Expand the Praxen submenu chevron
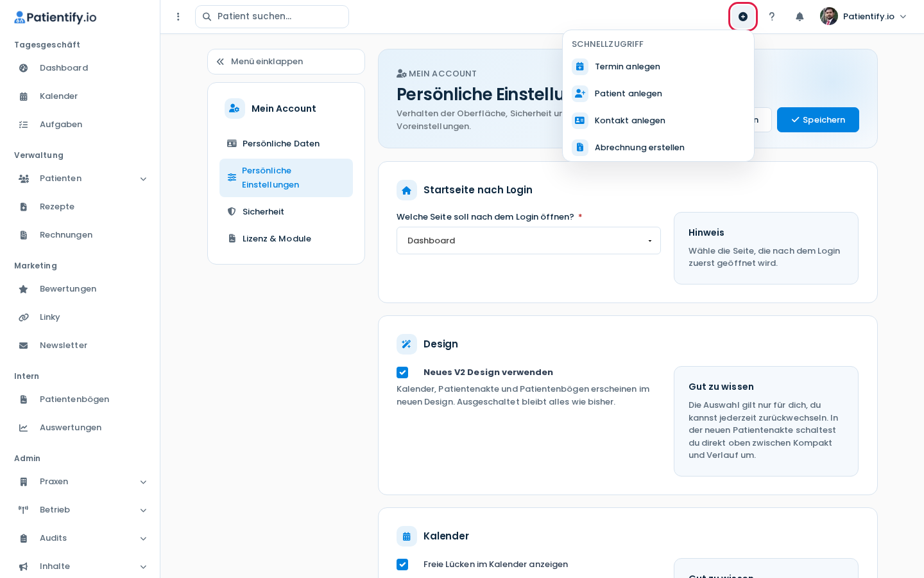Viewport: 924px width, 578px height. (143, 482)
